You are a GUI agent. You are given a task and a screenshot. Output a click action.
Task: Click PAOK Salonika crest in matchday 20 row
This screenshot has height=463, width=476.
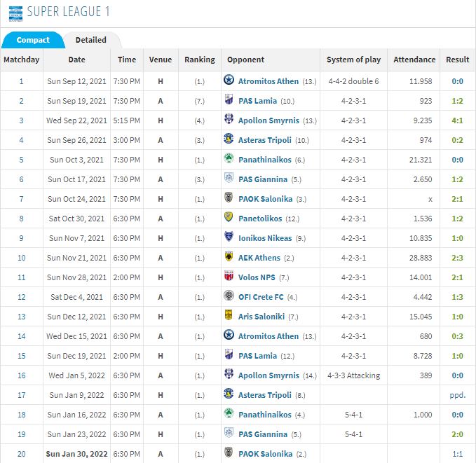tap(229, 452)
